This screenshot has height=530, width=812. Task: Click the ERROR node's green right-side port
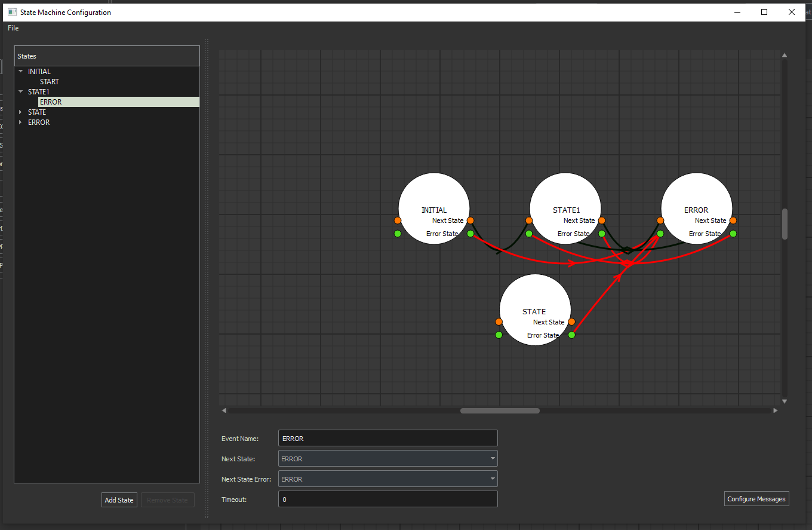click(x=733, y=234)
